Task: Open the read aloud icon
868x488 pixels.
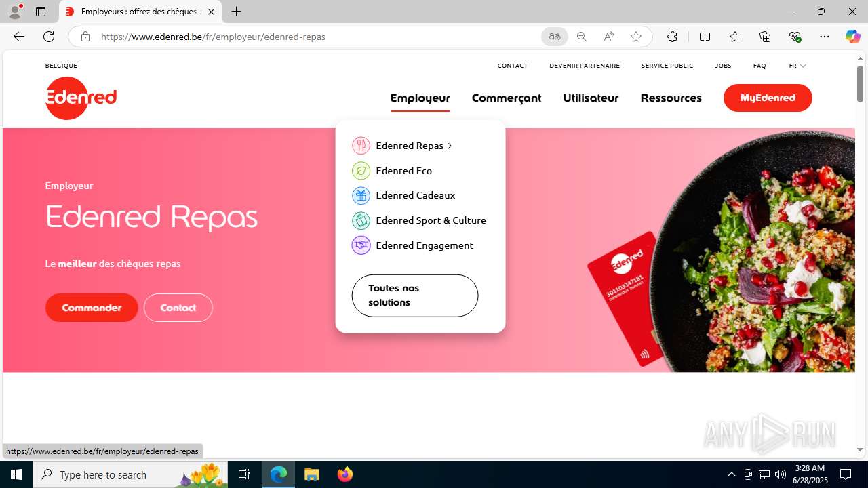Action: [x=608, y=37]
